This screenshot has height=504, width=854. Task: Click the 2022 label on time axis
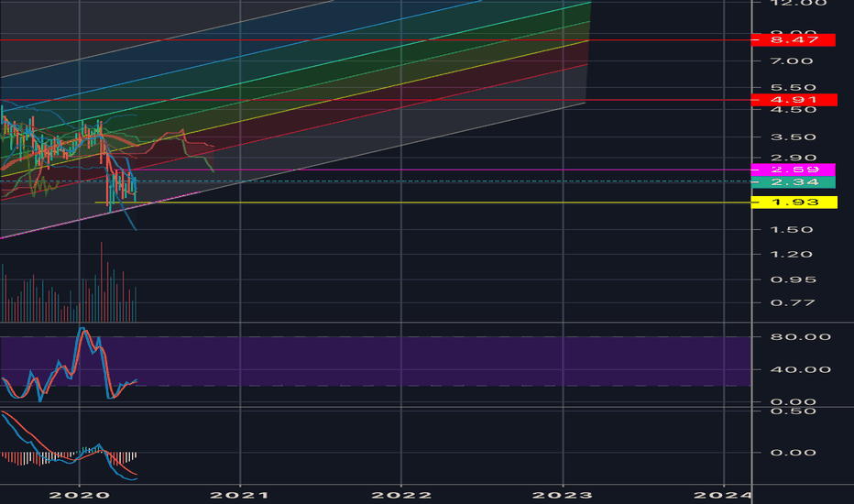pyautogui.click(x=401, y=495)
